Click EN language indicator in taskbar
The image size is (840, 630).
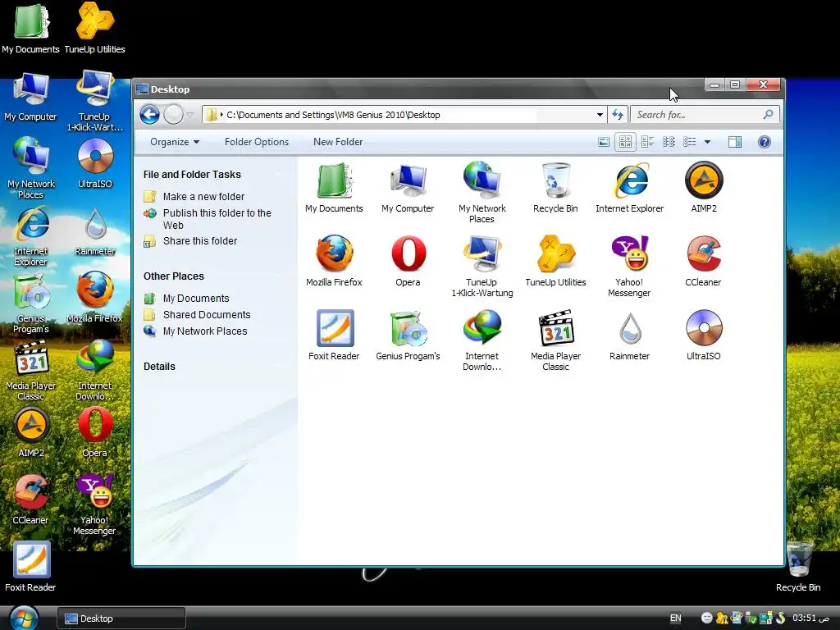pos(676,619)
